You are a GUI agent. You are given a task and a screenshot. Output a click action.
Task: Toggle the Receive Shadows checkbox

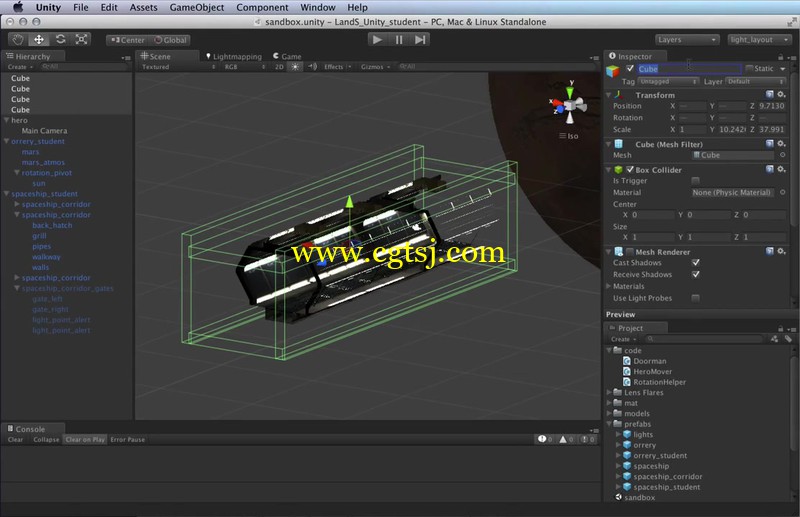pos(695,274)
